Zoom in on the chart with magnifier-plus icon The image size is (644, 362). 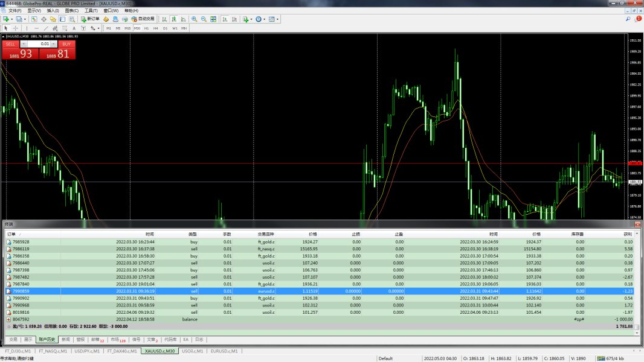194,19
